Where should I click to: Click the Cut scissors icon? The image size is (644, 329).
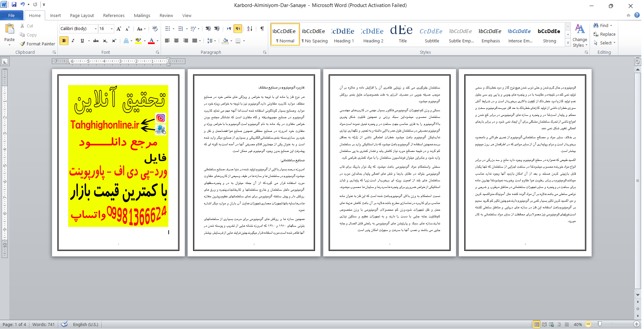(x=22, y=26)
